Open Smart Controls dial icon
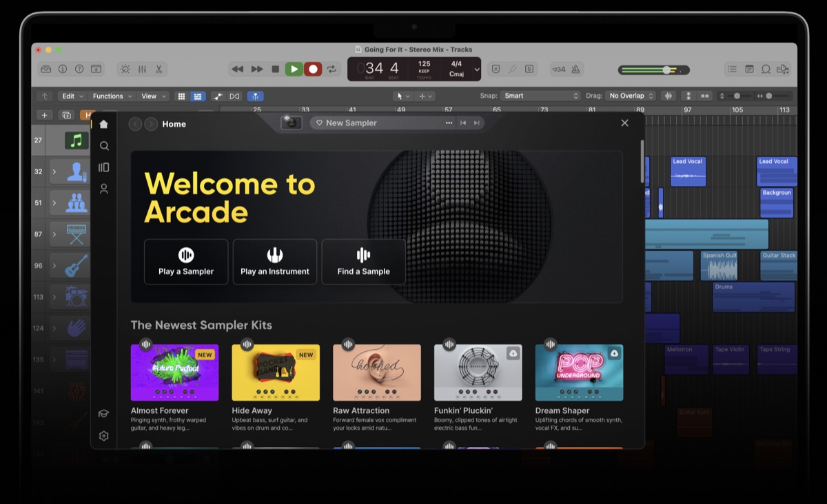827x504 pixels. coord(125,69)
